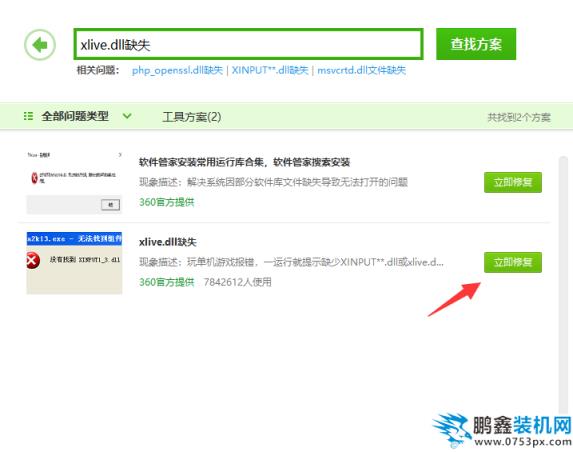Screen dimensions: 573x452
Task: Click the 查找方案 search button
Action: click(476, 44)
